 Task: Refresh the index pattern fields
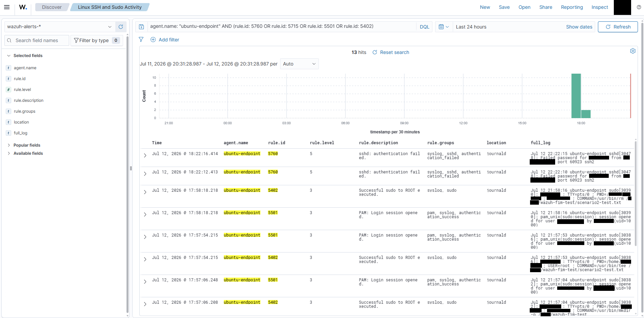(x=121, y=27)
